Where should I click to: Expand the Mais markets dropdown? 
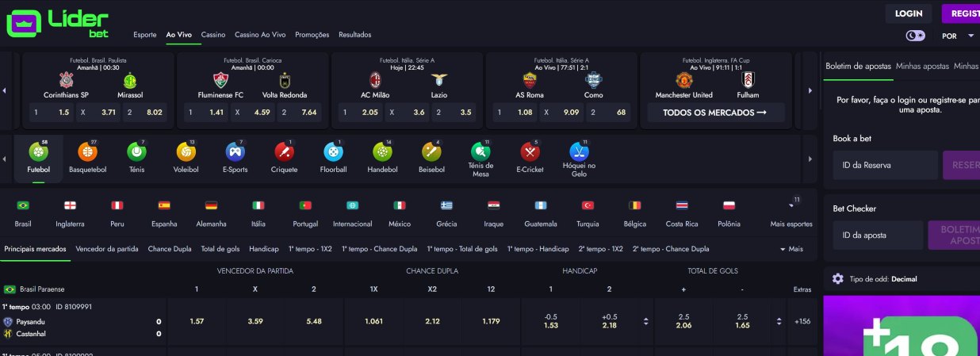coord(792,249)
